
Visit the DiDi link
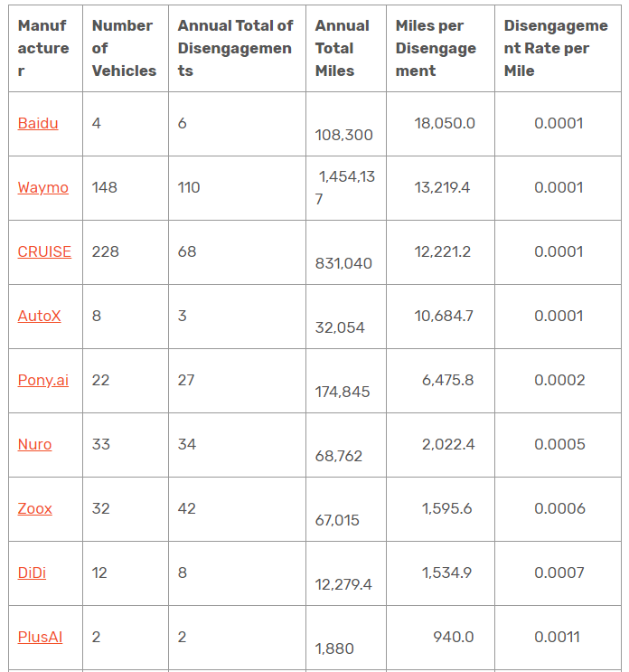coord(32,573)
